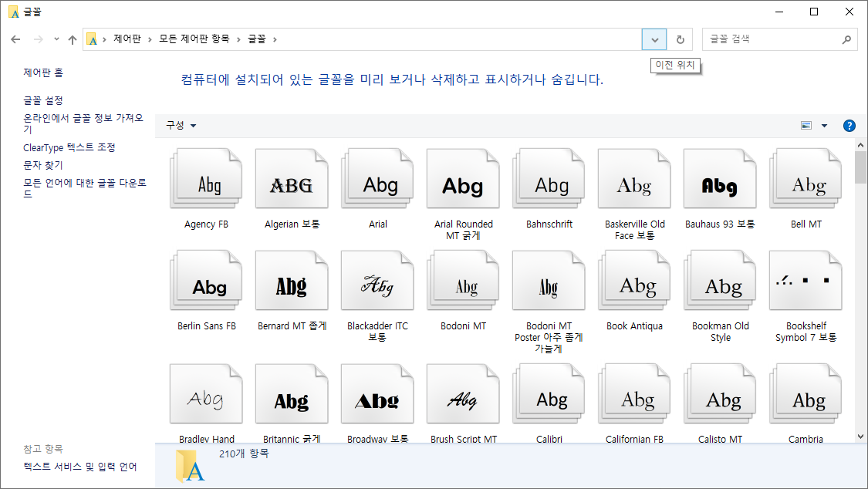The image size is (868, 489).
Task: Expand the chevron after 제어판 breadcrumb
Action: point(150,39)
